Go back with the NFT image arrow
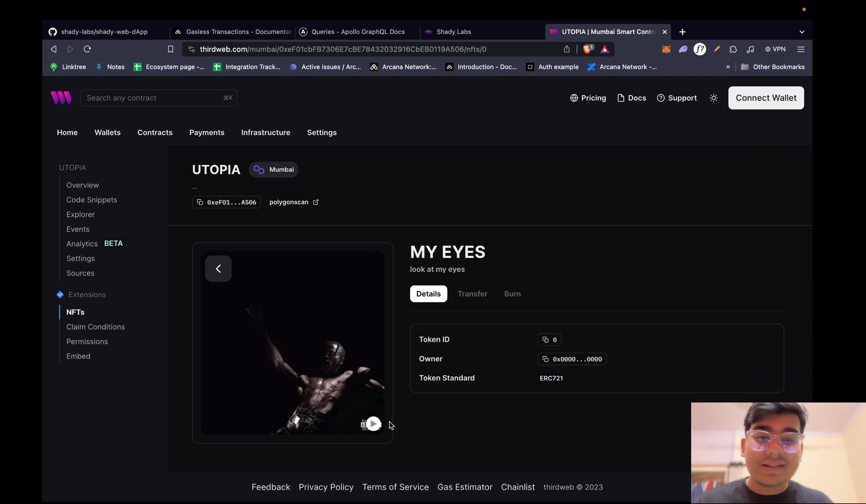Screen dimensions: 866x504 218,268
